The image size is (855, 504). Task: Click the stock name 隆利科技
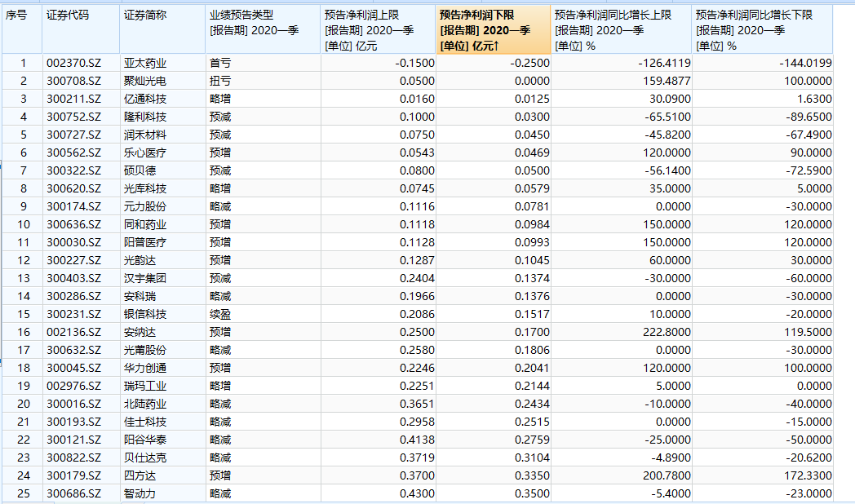[145, 117]
